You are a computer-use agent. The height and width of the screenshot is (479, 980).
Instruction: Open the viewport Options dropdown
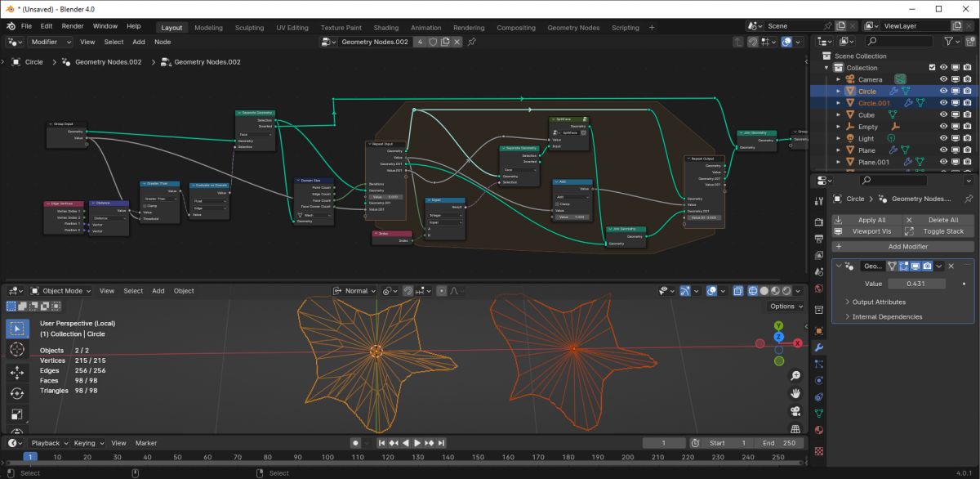click(786, 307)
